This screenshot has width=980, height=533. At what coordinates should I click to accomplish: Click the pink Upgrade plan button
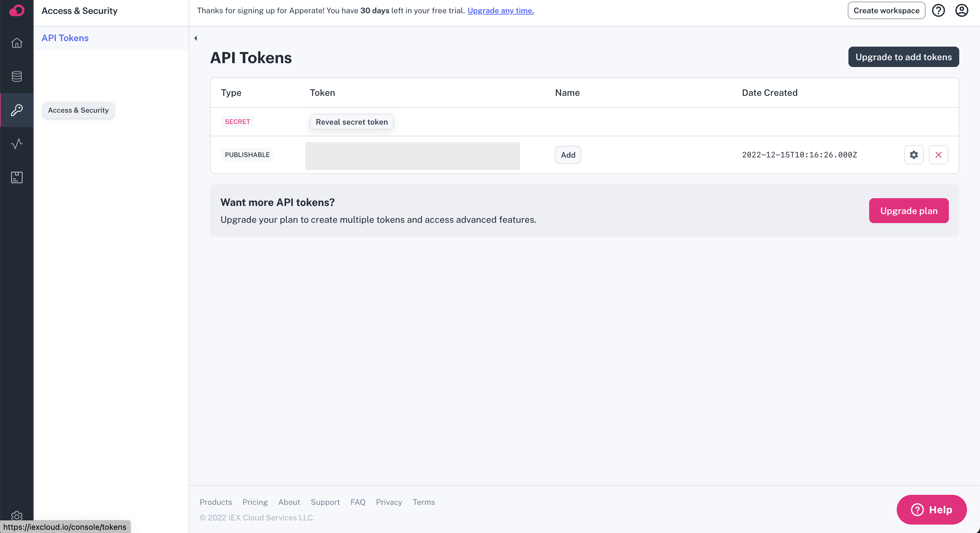(x=908, y=210)
